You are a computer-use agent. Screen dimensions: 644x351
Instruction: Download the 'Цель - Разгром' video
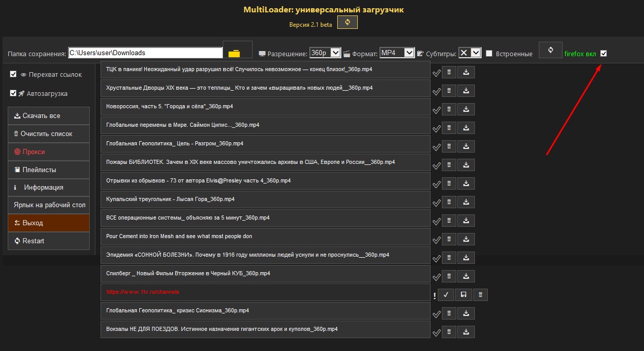[466, 146]
